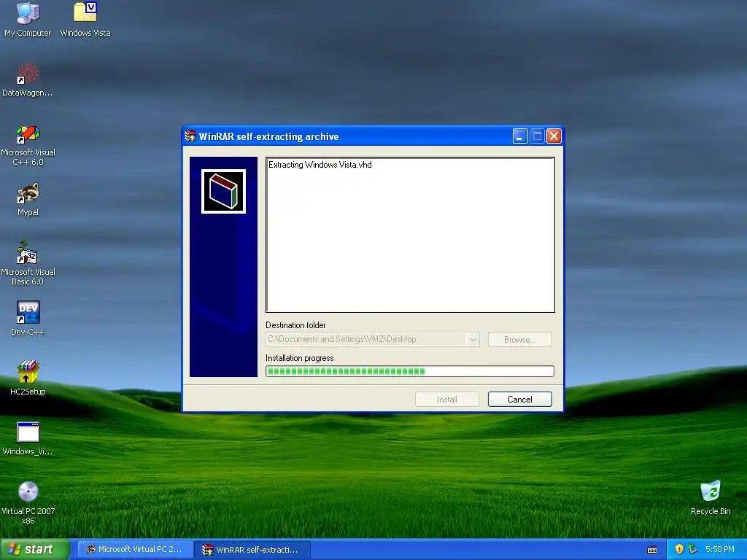Image resolution: width=747 pixels, height=560 pixels.
Task: Select the DataWagon shortcut icon
Action: tap(28, 74)
